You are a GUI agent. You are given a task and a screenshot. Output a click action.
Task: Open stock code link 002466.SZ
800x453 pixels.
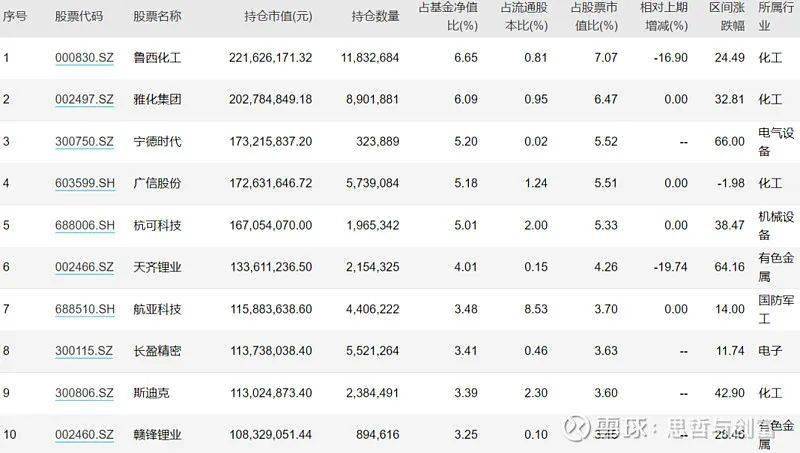tap(83, 267)
